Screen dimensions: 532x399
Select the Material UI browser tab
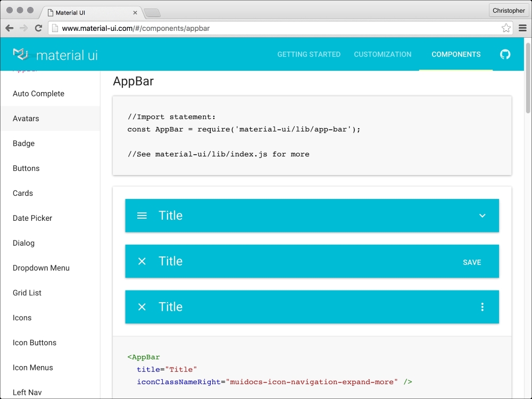tap(90, 13)
